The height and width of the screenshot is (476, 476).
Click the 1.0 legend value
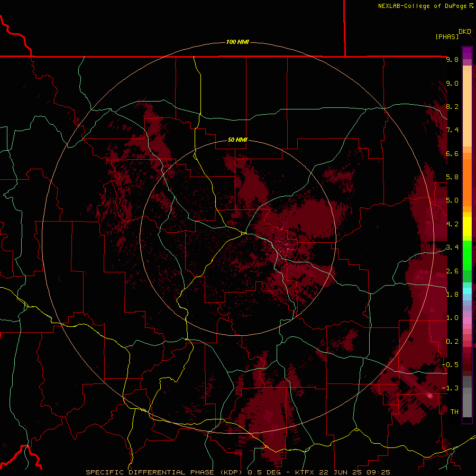click(x=452, y=318)
